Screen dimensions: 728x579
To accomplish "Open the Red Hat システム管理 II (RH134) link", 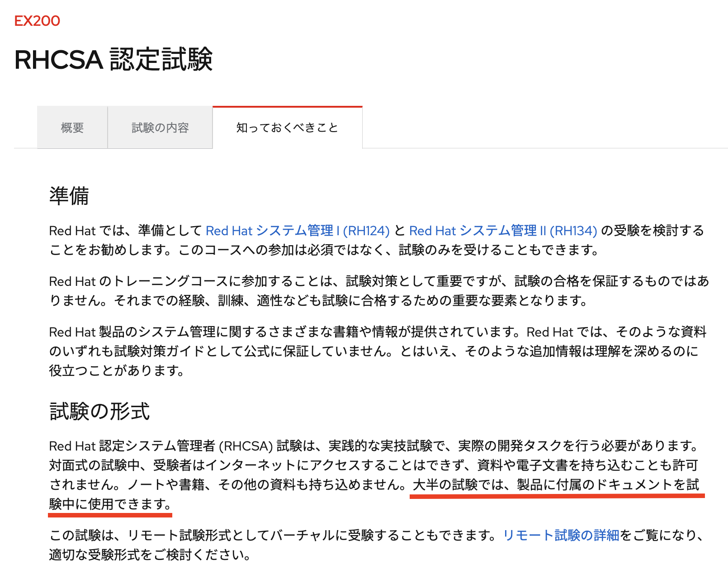I will [x=502, y=231].
